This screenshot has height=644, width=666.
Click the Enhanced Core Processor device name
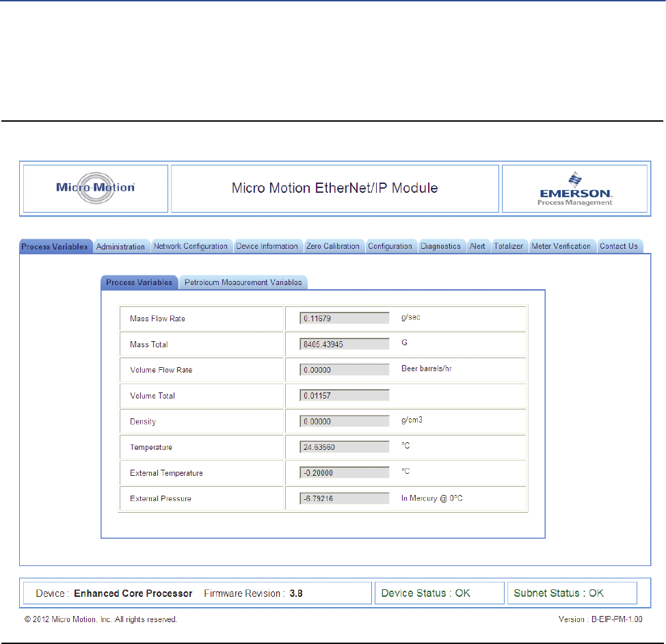(133, 593)
